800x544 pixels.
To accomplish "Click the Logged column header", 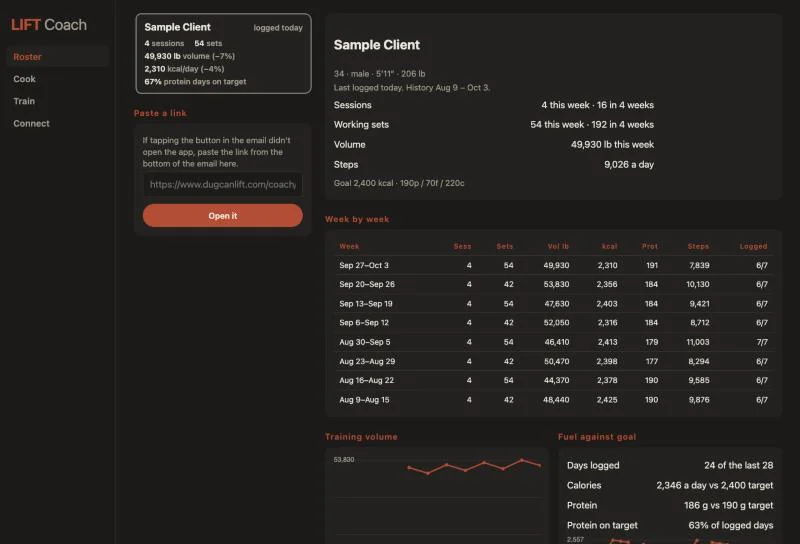I will 753,246.
